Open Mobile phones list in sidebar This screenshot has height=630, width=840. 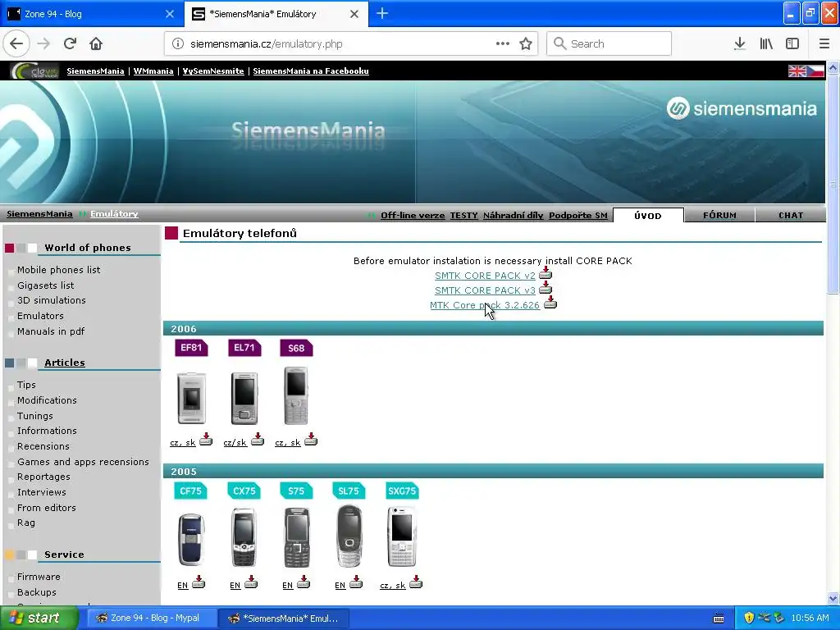58,270
